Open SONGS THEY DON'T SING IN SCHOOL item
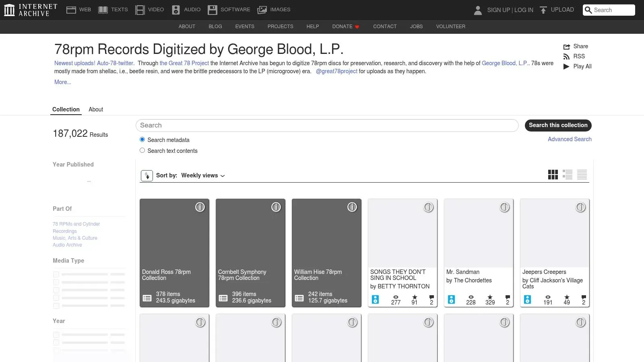Viewport: 644px width, 362px height. pyautogui.click(x=402, y=253)
